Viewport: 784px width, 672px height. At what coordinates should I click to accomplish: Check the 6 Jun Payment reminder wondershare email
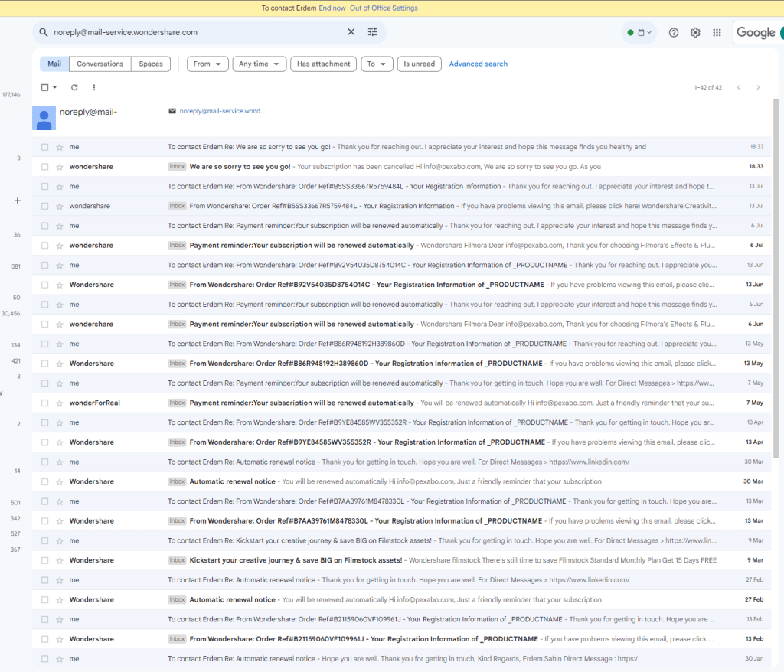[x=45, y=324]
